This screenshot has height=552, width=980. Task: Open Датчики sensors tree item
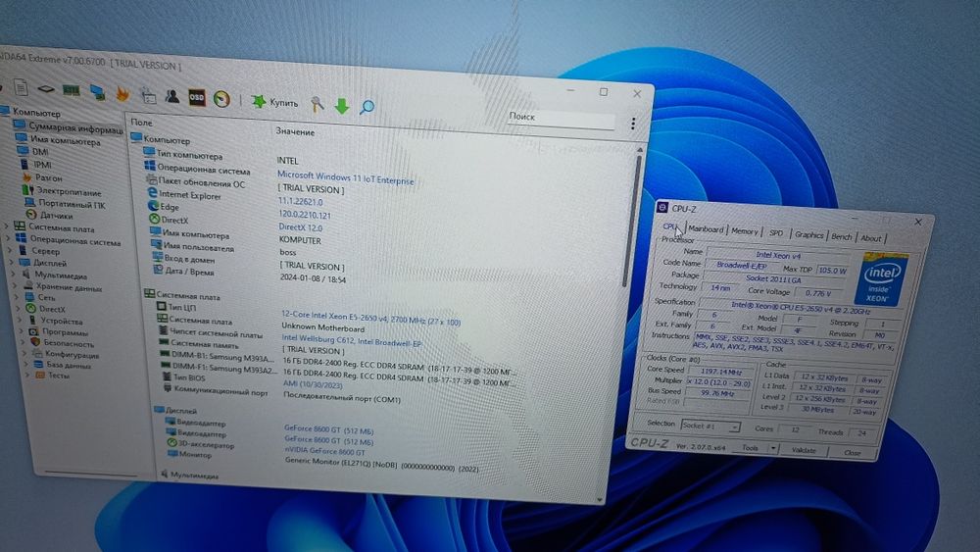coord(56,215)
